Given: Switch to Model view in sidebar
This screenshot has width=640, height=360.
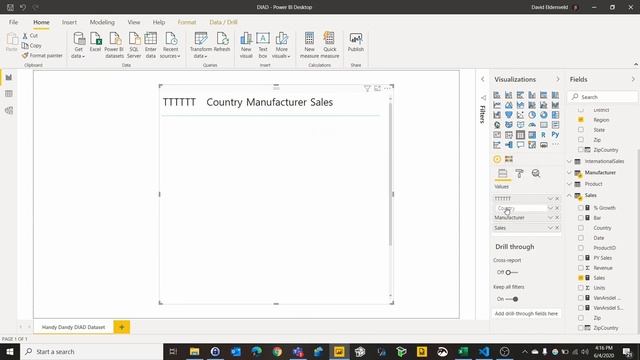Looking at the screenshot, I should click(9, 111).
